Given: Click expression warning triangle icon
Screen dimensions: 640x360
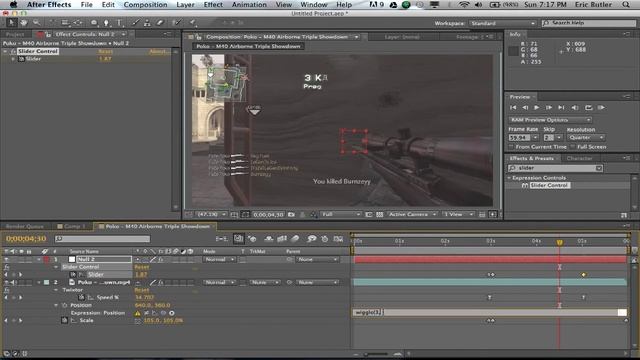Looking at the screenshot, I should click(x=138, y=313).
